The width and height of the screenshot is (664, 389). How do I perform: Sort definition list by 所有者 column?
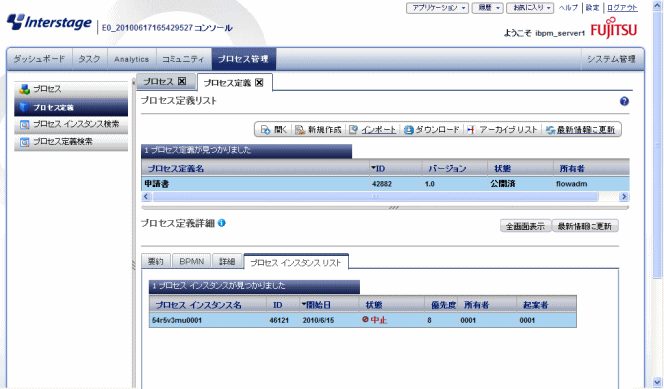pos(591,168)
